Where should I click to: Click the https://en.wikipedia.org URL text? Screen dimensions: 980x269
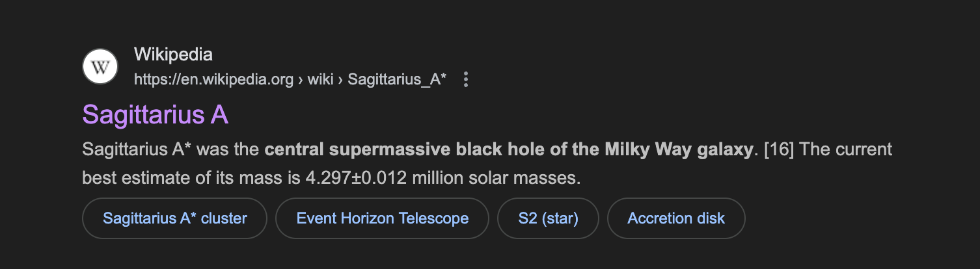(x=213, y=79)
